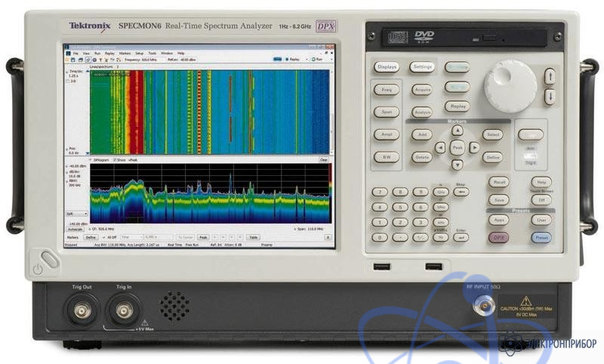Toggle the All Off markers checkbox
Image resolution: width=604 pixels, height=364 pixels.
[105, 236]
